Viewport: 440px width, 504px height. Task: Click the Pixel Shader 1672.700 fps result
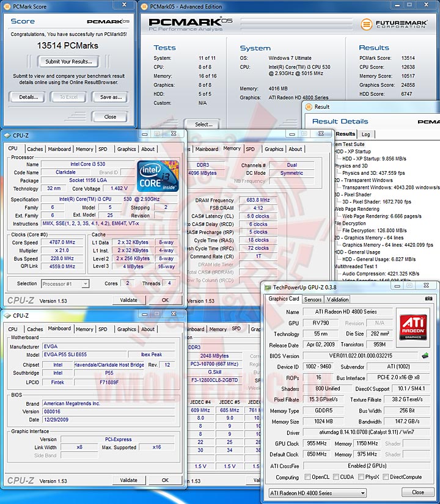pyautogui.click(x=376, y=202)
